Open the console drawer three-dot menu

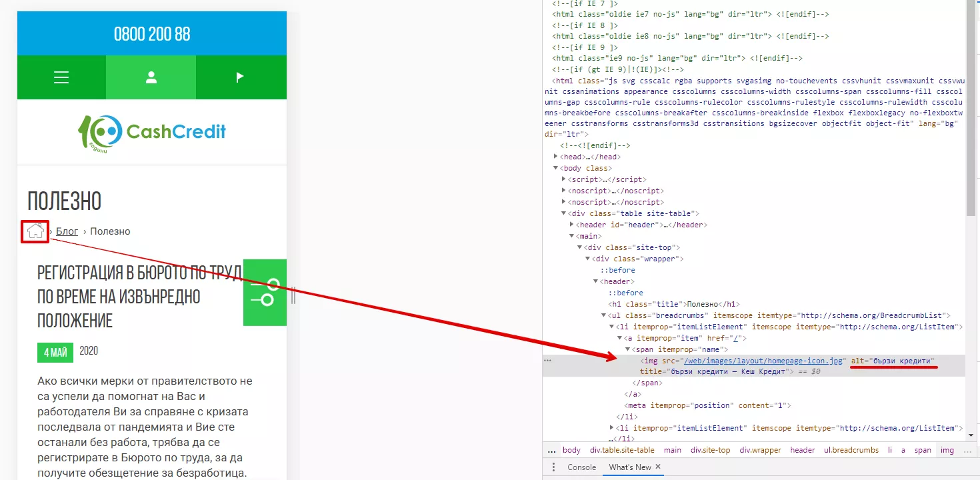(553, 467)
